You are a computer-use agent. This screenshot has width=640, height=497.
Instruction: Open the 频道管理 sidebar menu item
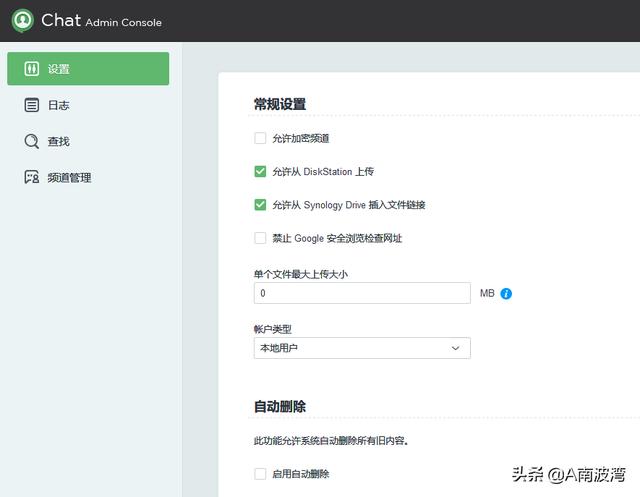pyautogui.click(x=88, y=177)
